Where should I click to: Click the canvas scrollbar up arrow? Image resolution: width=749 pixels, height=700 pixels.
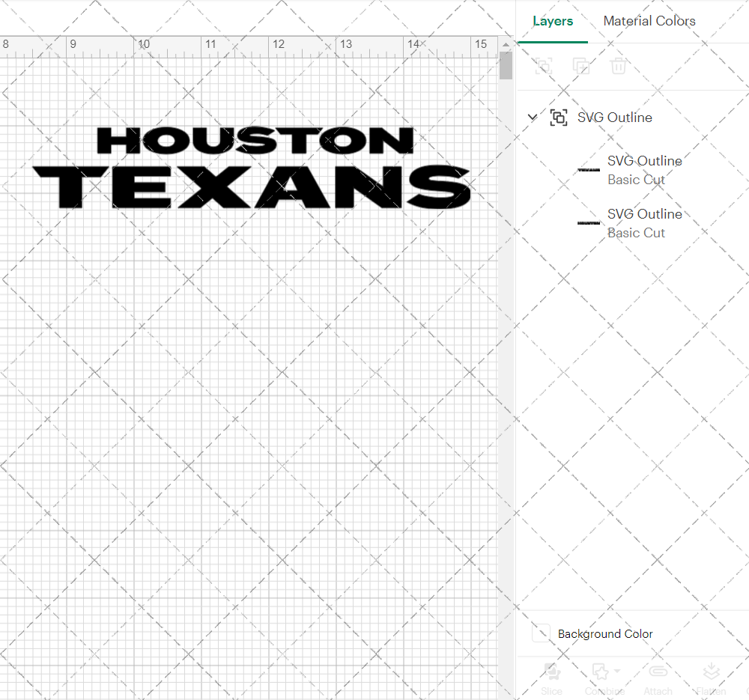point(506,44)
